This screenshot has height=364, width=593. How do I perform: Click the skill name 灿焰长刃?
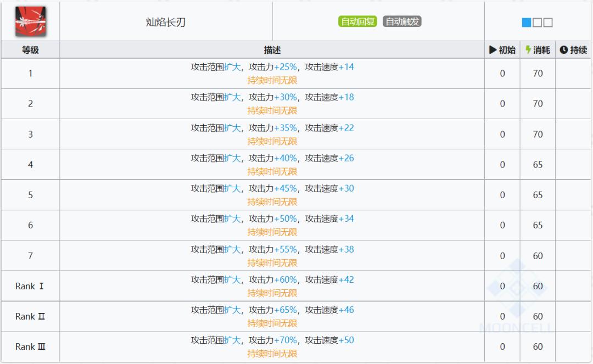pos(166,23)
